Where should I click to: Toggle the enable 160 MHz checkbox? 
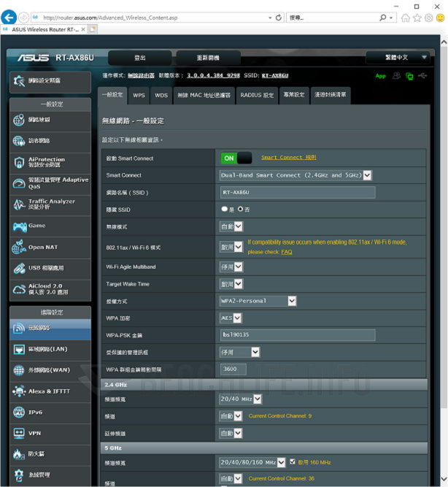[x=292, y=461]
